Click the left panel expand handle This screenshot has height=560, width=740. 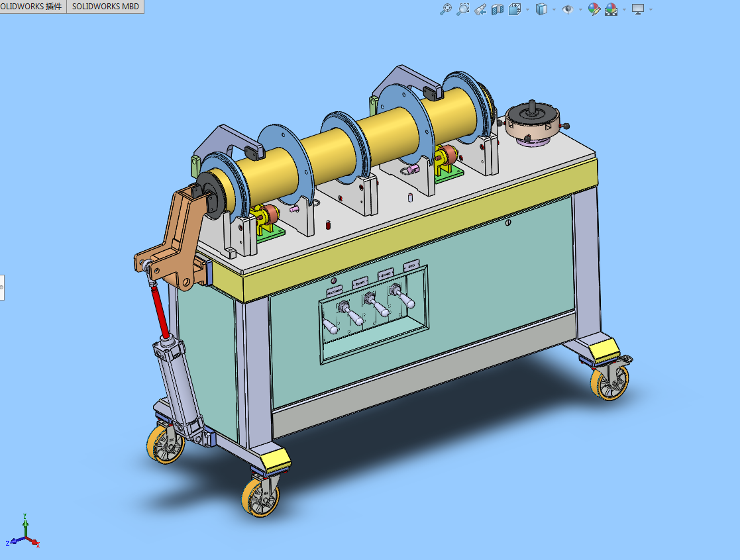click(2, 287)
